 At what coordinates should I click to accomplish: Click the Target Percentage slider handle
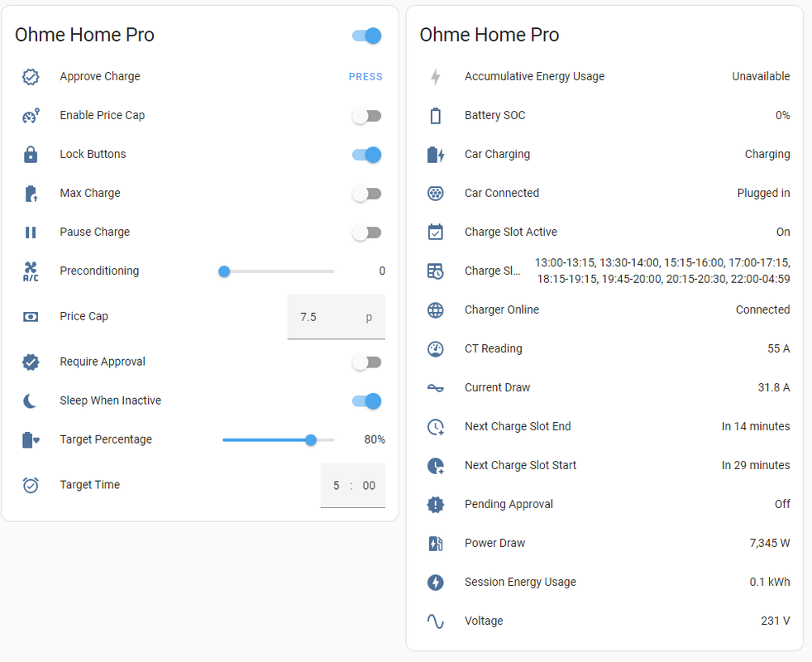point(311,440)
